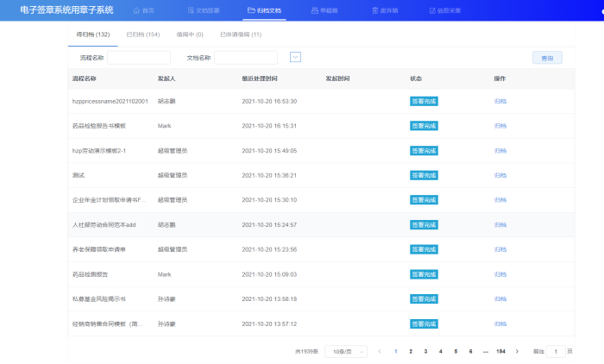Viewport: 604px width, 364px height.
Task: Click 归档 for 私募基金风险揭示书
Action: tap(500, 299)
